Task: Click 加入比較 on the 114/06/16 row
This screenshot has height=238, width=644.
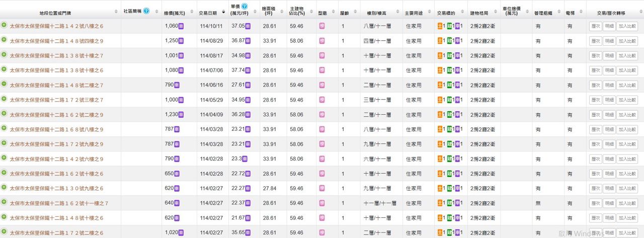Action: pos(627,85)
